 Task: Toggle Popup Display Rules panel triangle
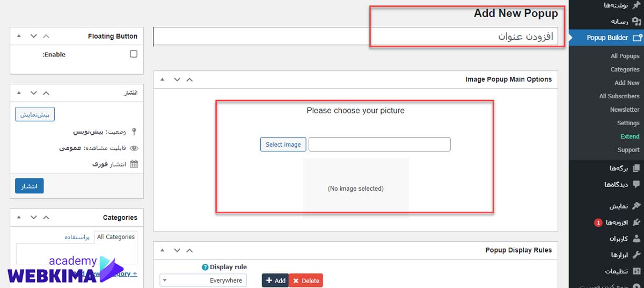coord(163,250)
